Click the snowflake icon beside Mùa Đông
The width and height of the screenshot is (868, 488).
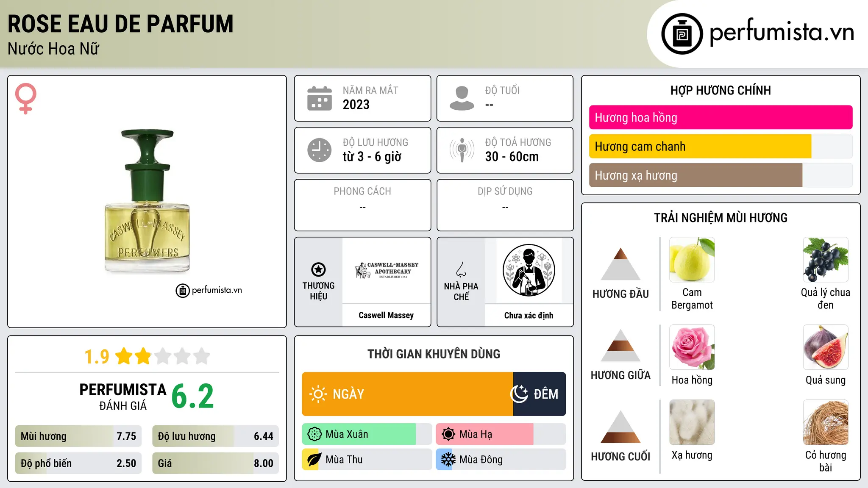click(448, 460)
